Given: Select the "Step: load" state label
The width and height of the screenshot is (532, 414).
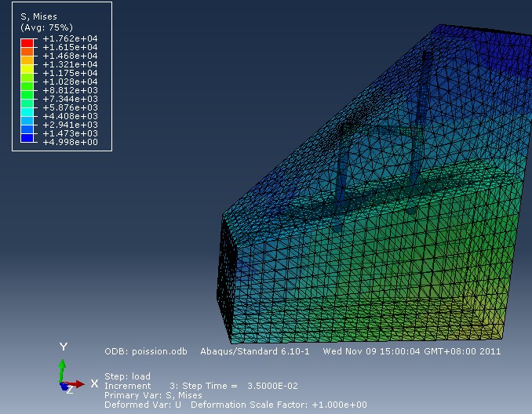Looking at the screenshot, I should tap(127, 376).
